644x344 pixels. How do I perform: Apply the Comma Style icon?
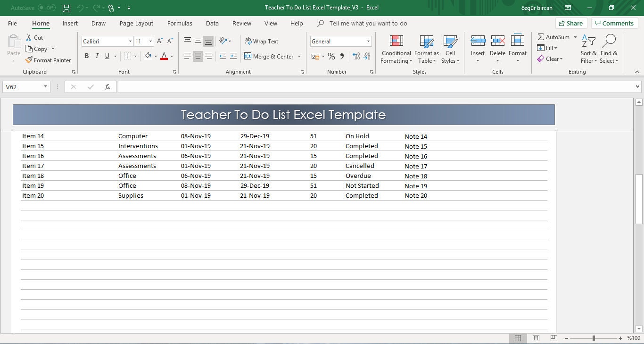[x=342, y=56]
